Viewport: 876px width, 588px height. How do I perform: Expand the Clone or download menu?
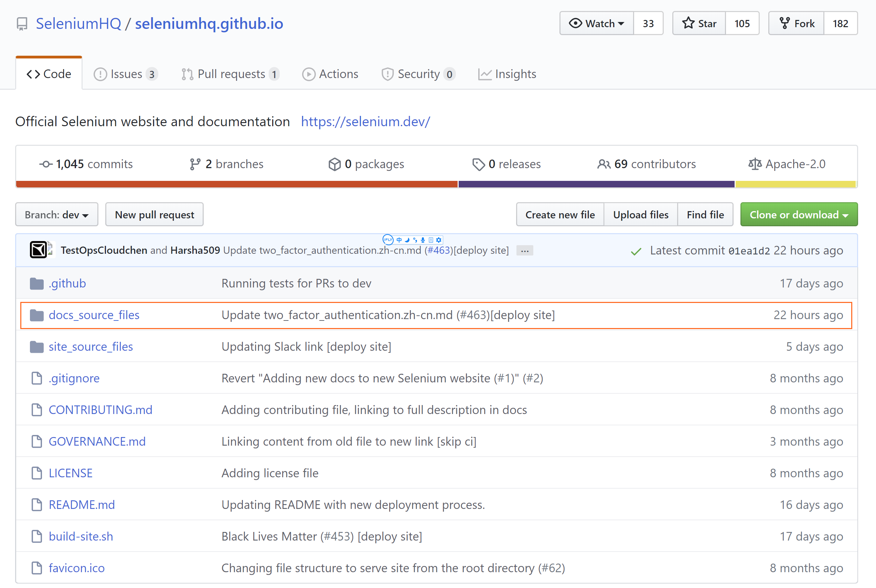[799, 215]
